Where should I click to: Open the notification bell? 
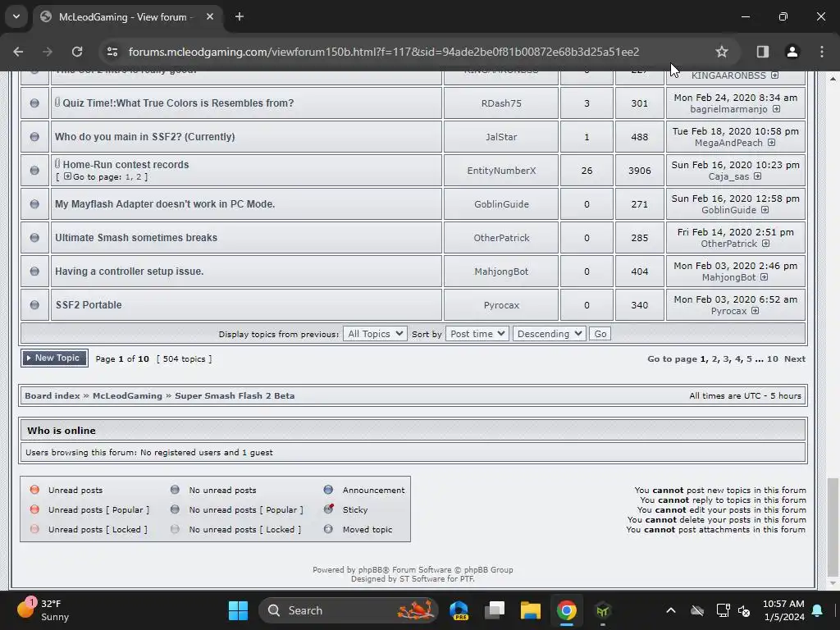click(818, 610)
